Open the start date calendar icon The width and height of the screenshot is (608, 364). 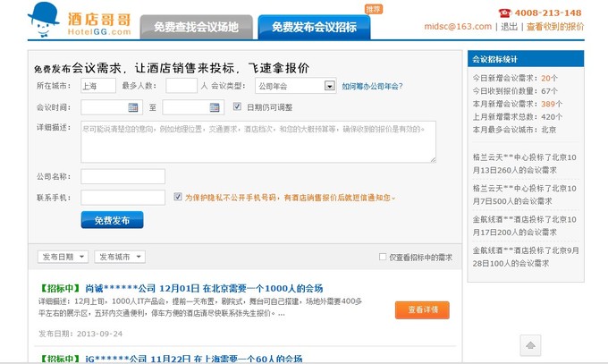coord(133,108)
